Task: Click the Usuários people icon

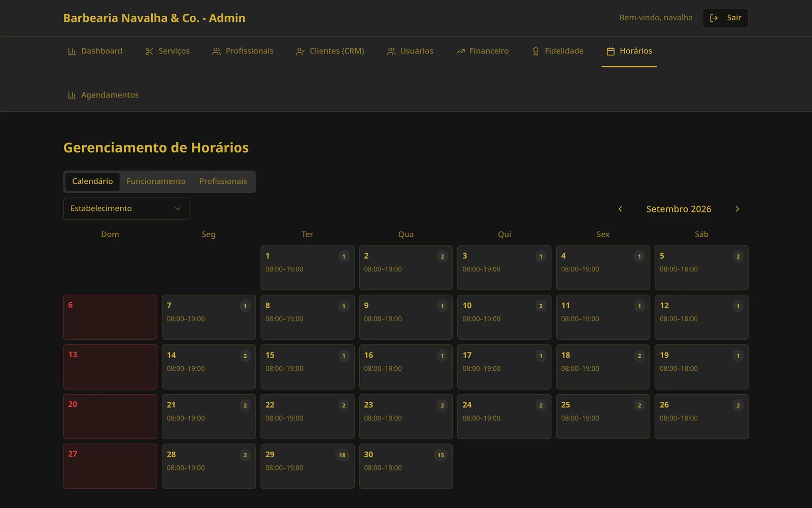Action: 391,51
